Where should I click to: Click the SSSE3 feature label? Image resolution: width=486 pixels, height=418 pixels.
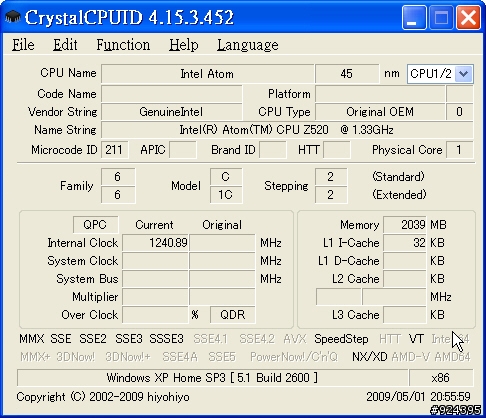coord(166,339)
